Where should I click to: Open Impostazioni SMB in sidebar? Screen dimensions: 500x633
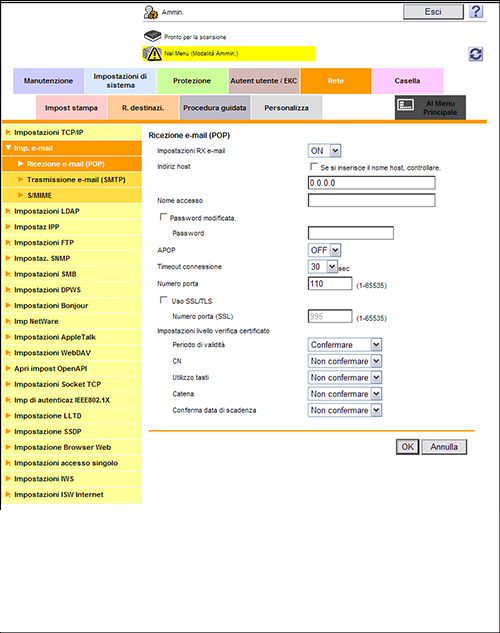72,274
